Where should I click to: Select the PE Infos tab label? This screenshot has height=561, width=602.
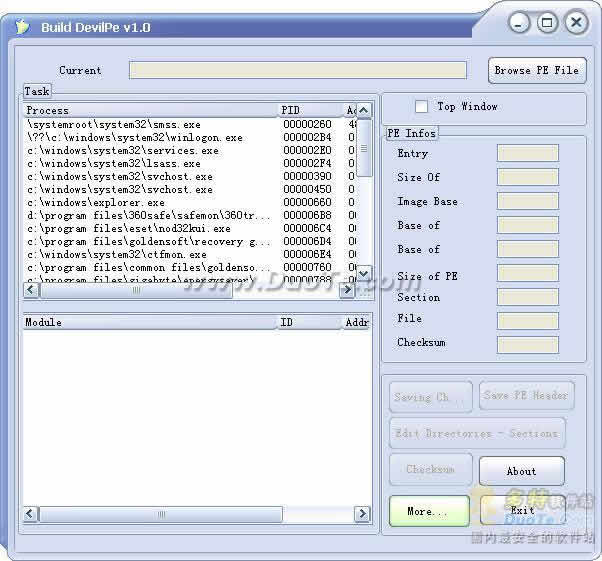(411, 134)
